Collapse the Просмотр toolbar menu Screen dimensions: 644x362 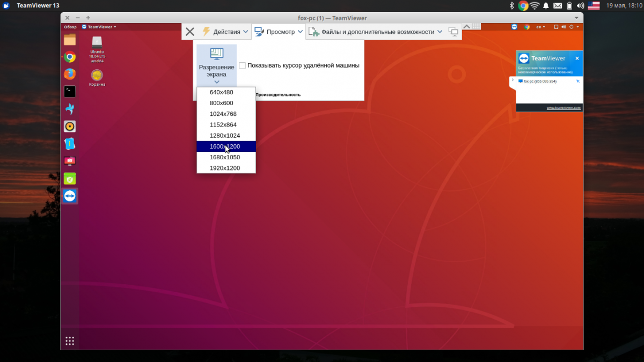279,32
